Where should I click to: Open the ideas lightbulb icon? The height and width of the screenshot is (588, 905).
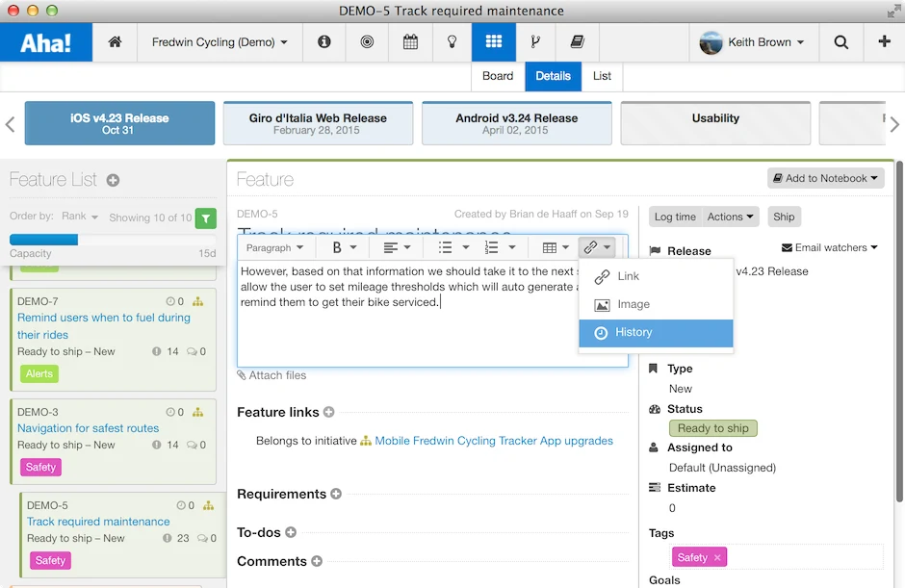452,41
